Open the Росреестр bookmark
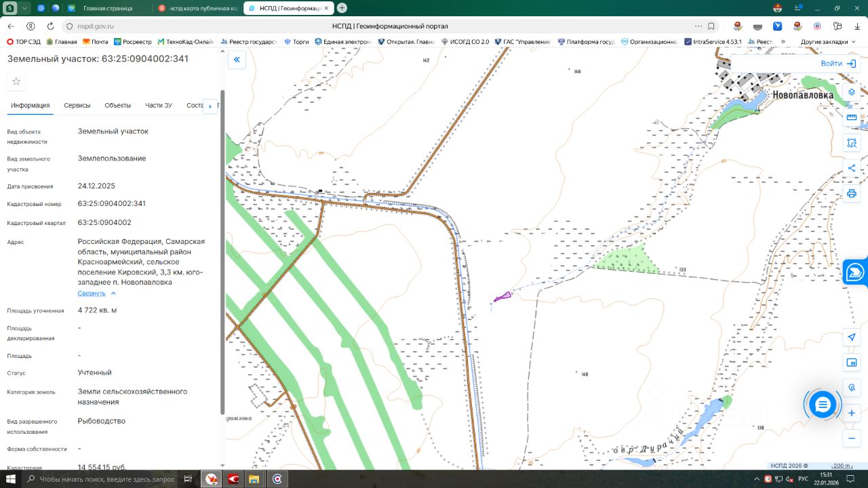868x488 pixels. tap(132, 41)
